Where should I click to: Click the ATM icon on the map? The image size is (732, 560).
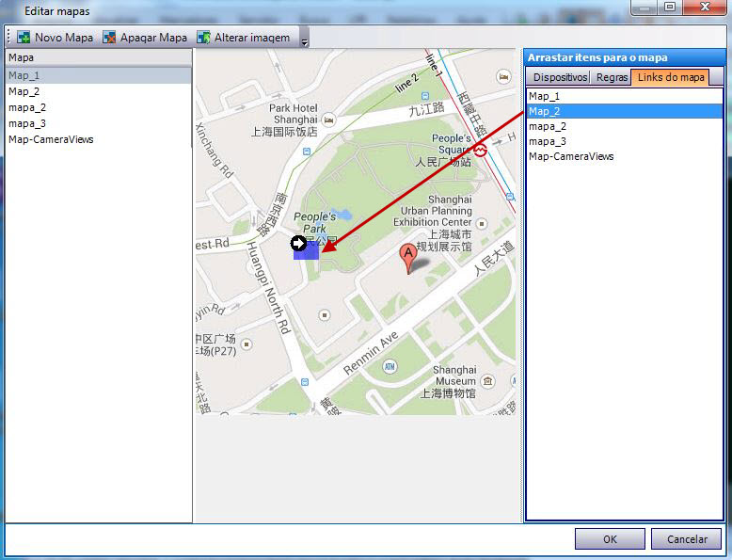[390, 366]
